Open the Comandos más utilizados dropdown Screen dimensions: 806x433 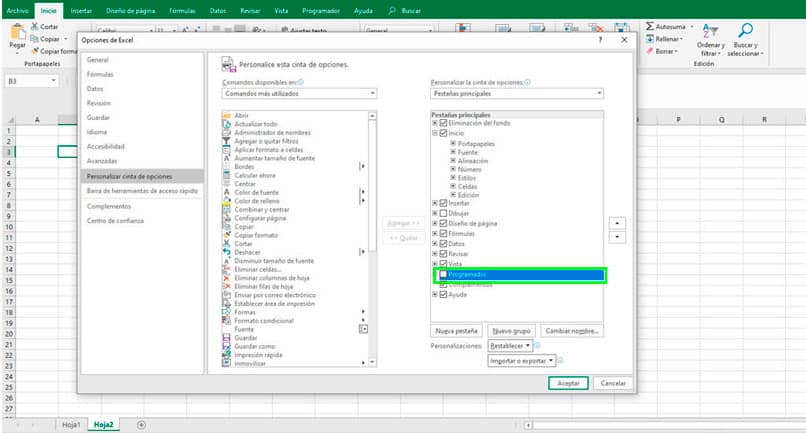pyautogui.click(x=299, y=94)
